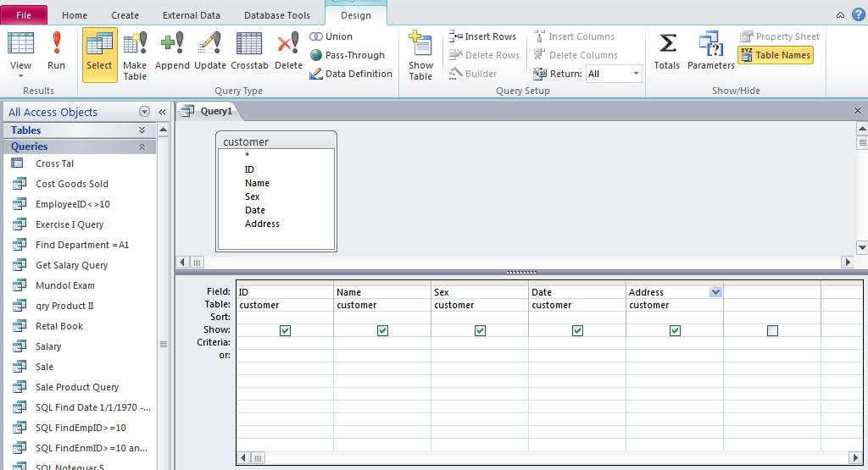Click the Sort cell under Name column
Viewport: 868px width, 470px height.
(x=382, y=317)
